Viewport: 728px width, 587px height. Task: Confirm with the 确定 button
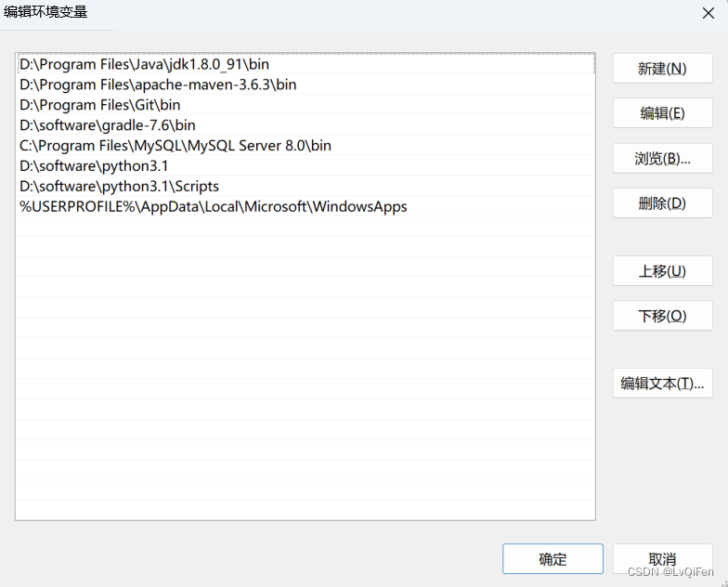[x=553, y=559]
